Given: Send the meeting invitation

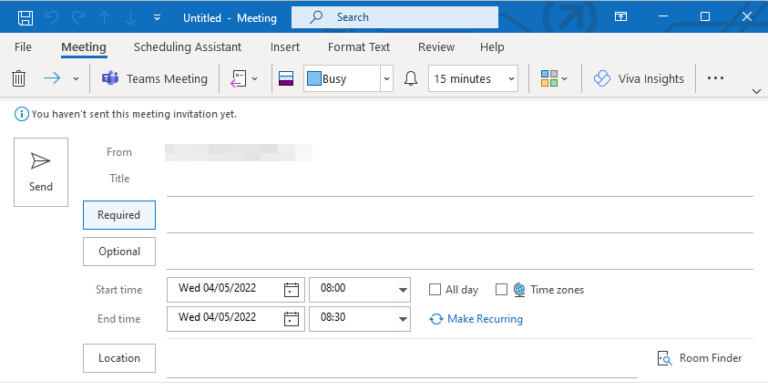Looking at the screenshot, I should pyautogui.click(x=41, y=172).
